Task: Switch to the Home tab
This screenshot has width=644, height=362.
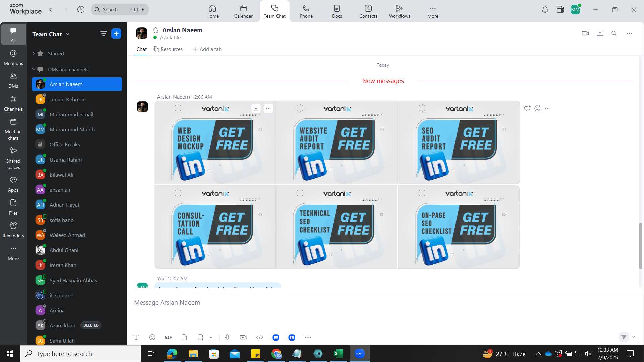Action: coord(212,11)
